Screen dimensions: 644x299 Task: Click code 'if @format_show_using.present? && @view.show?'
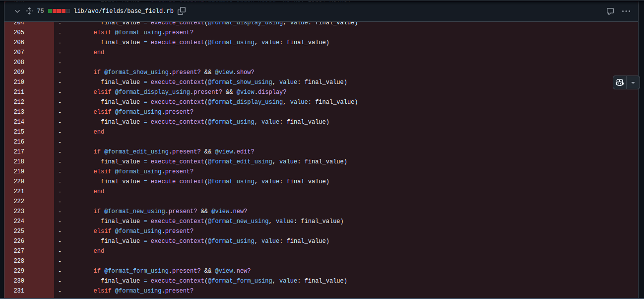pyautogui.click(x=174, y=72)
